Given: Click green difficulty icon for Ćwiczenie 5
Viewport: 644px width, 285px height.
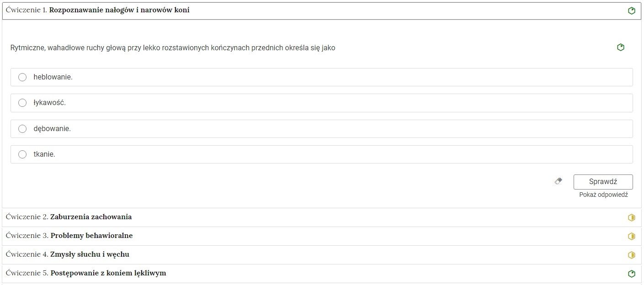Looking at the screenshot, I should click(631, 274).
